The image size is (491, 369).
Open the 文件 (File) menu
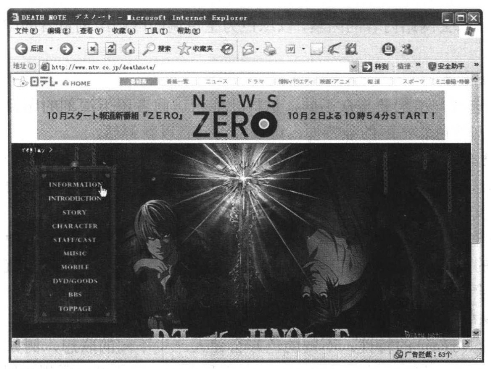[x=26, y=31]
